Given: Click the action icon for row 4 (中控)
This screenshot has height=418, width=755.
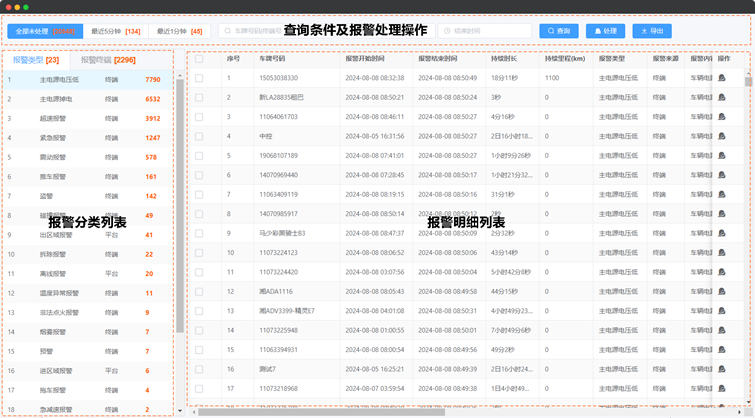Looking at the screenshot, I should (721, 136).
